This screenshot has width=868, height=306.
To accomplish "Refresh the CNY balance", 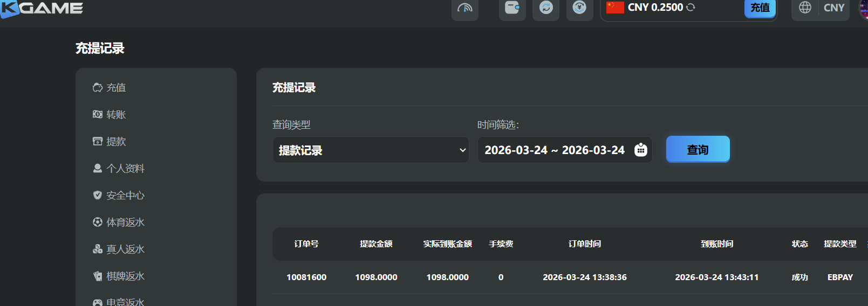I will [691, 8].
